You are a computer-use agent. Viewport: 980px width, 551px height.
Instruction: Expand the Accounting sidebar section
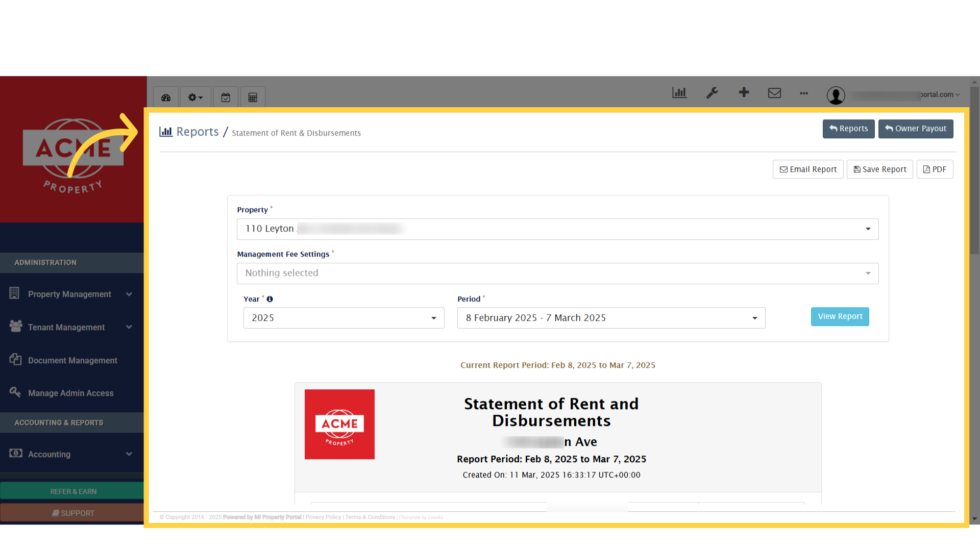[x=71, y=454]
